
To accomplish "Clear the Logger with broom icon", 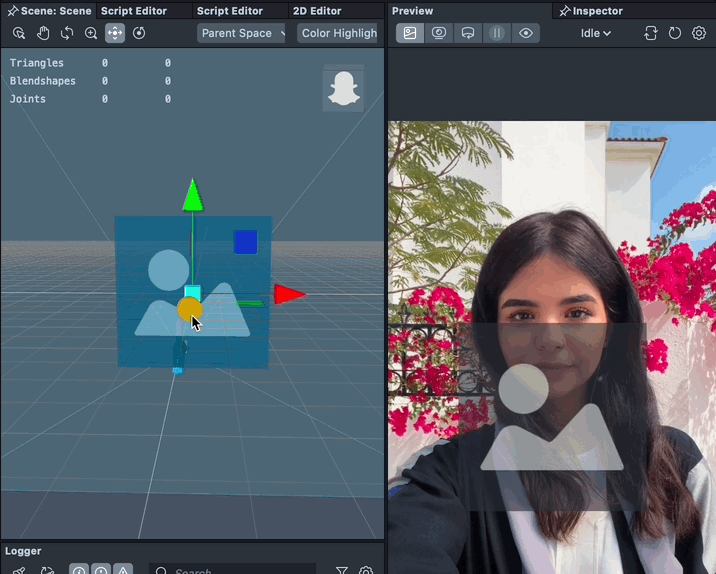I will pos(19,570).
